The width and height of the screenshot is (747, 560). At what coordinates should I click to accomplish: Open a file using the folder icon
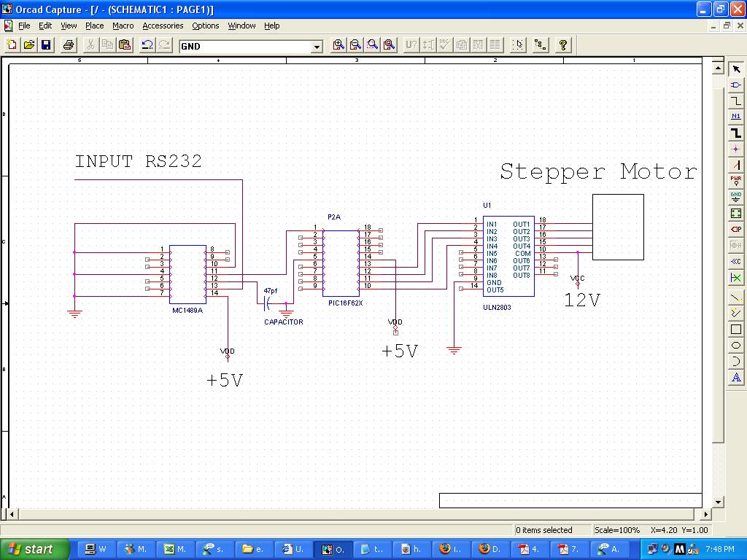pyautogui.click(x=29, y=45)
